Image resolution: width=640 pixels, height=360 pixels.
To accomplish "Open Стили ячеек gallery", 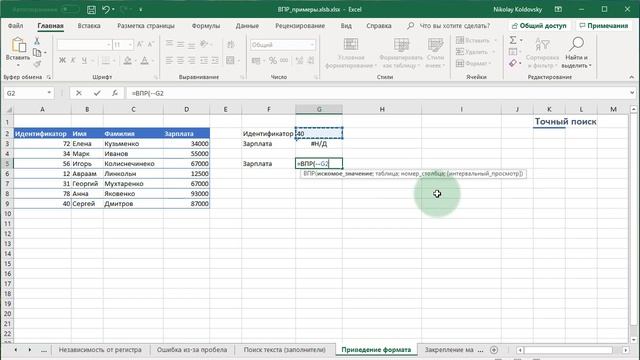I will 435,53.
